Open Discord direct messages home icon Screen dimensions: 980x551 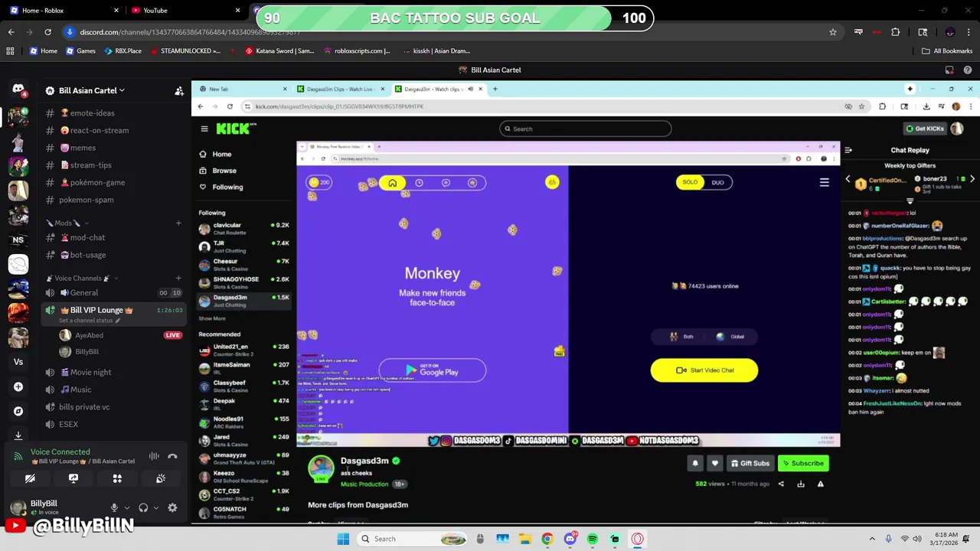click(18, 90)
